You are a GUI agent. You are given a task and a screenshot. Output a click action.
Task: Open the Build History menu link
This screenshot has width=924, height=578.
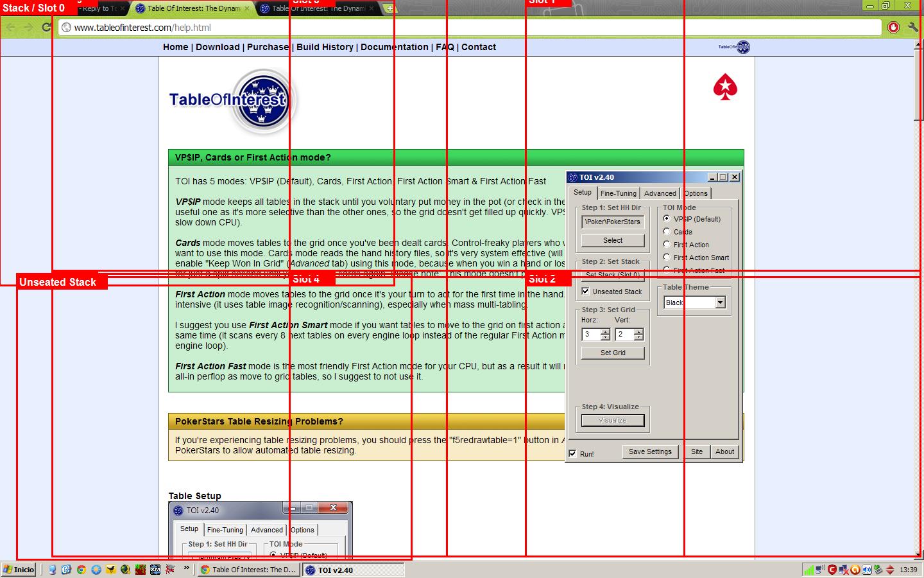(x=325, y=47)
